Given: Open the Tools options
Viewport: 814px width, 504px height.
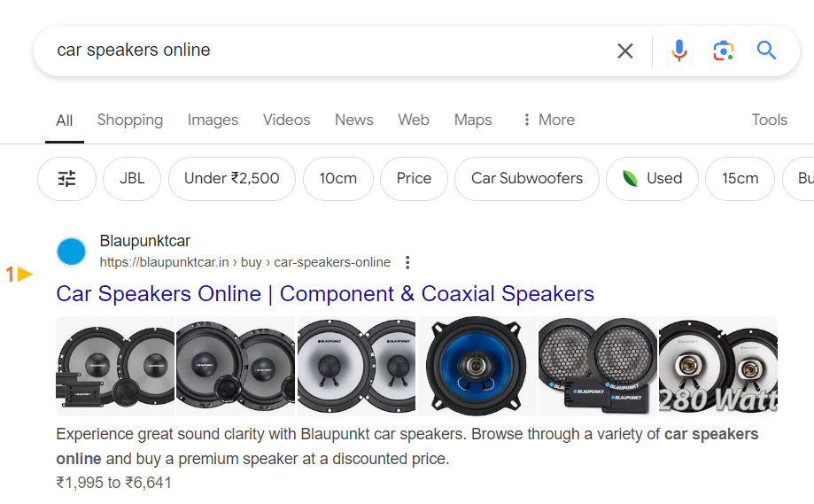Looking at the screenshot, I should coord(769,120).
